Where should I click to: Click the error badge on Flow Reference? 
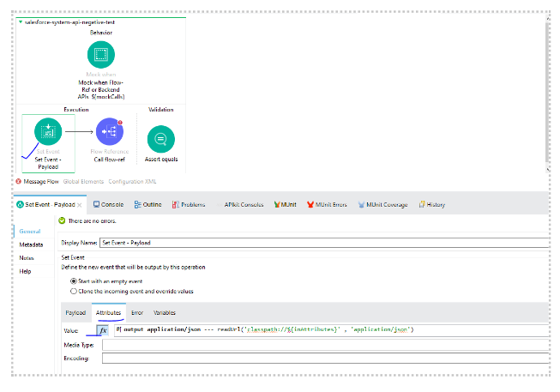click(x=120, y=123)
